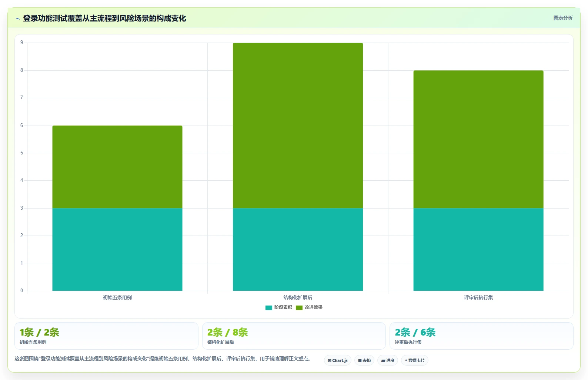Click the teal bar segment for 评审后执行集
This screenshot has height=380, width=588.
coord(478,249)
